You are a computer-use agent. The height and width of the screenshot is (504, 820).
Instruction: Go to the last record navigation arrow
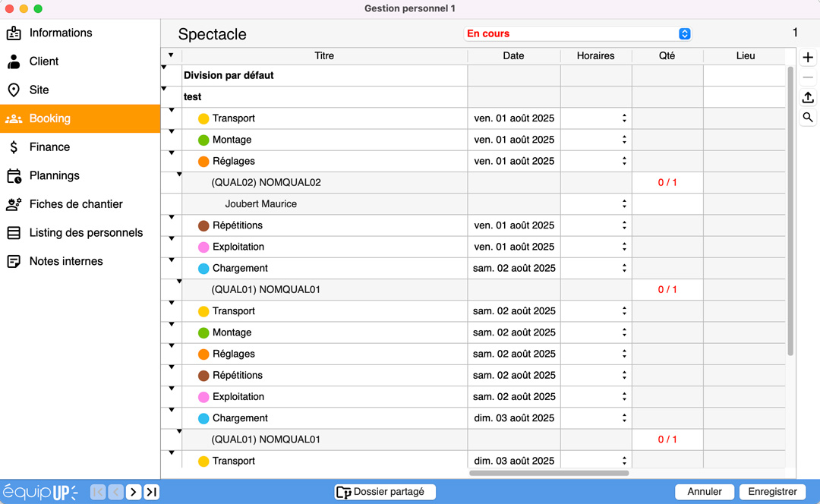(152, 492)
